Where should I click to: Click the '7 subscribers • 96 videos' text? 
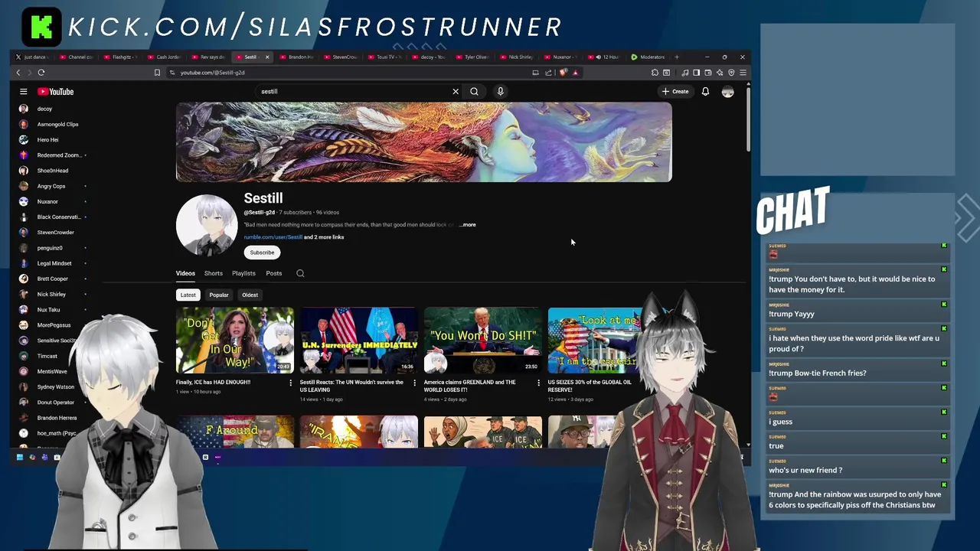310,213
